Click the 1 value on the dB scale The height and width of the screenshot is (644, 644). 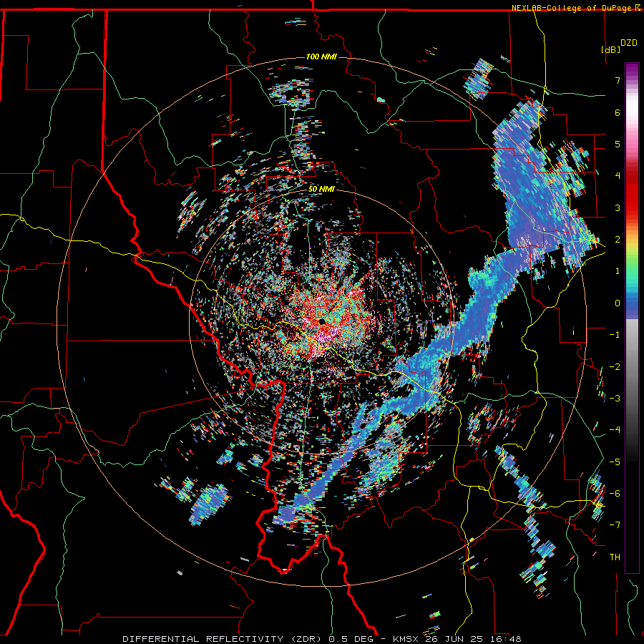coord(618,271)
